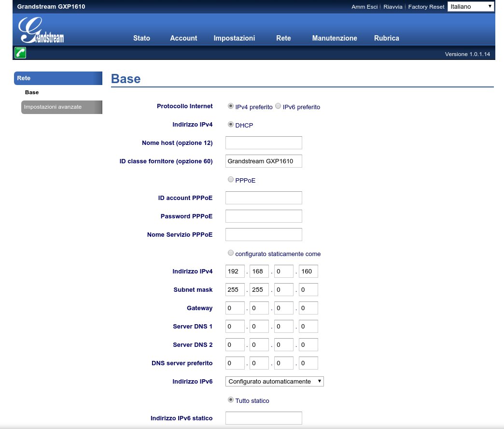Click the Subnet mask second octet field
The width and height of the screenshot is (504, 429).
point(259,289)
